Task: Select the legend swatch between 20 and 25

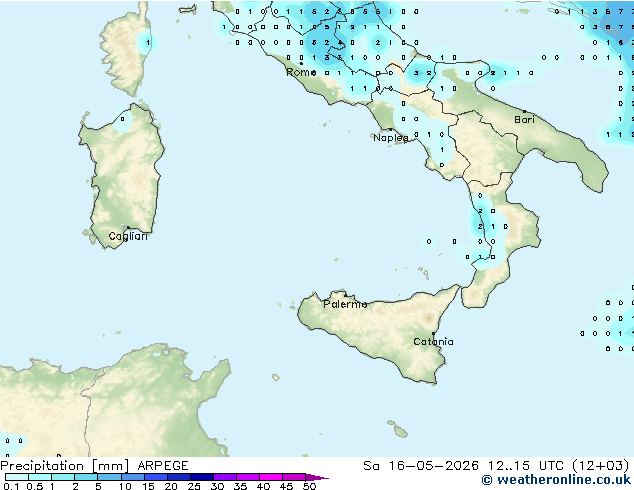Action: click(x=179, y=477)
